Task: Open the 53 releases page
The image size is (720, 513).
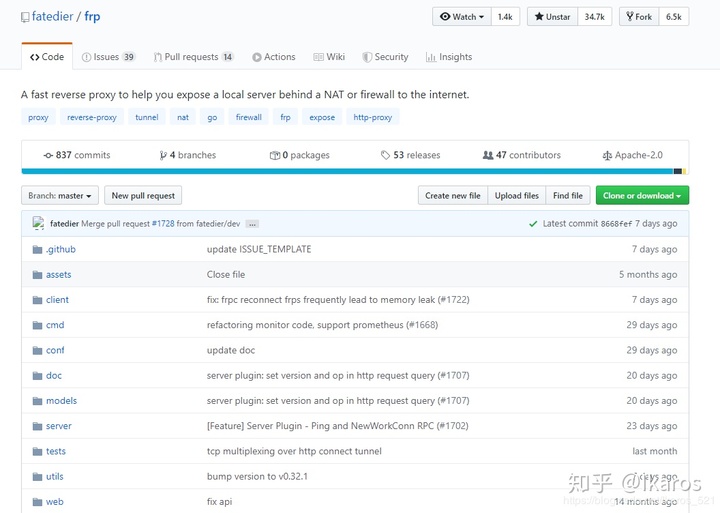Action: [410, 155]
